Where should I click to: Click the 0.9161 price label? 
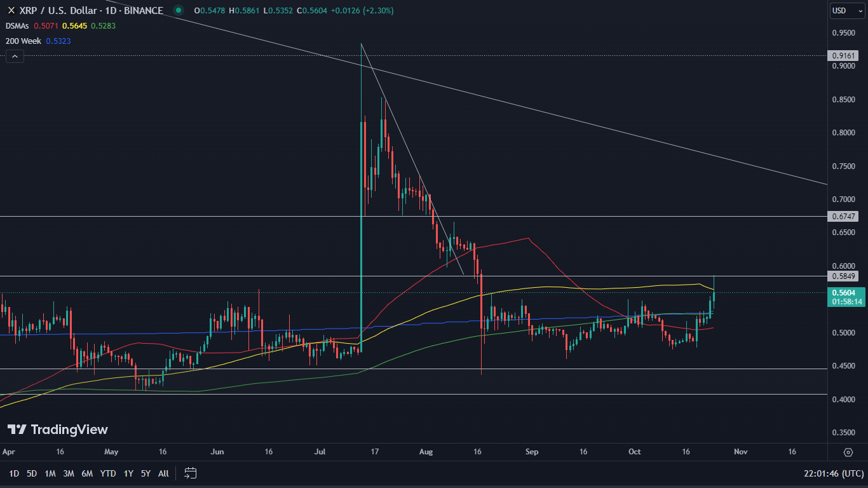844,55
